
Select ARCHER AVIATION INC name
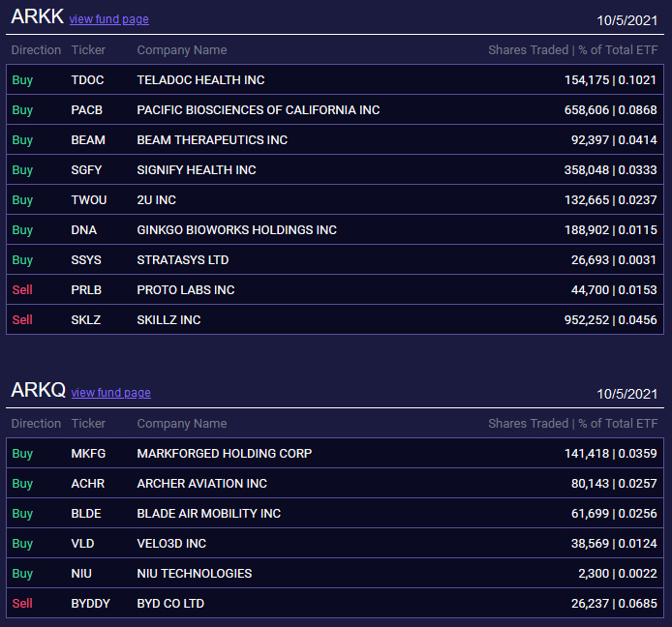pyautogui.click(x=201, y=484)
